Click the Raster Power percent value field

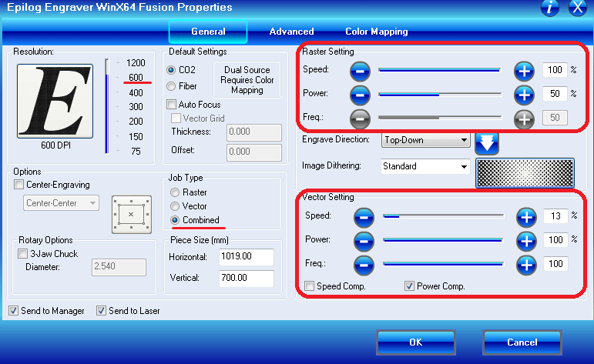(x=555, y=94)
